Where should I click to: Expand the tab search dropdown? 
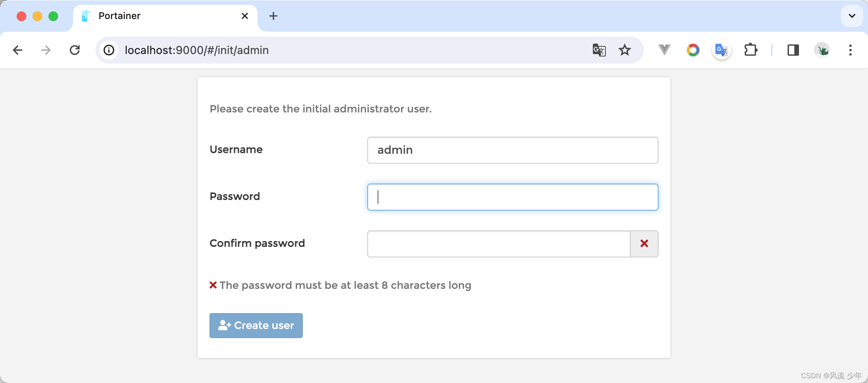click(852, 16)
